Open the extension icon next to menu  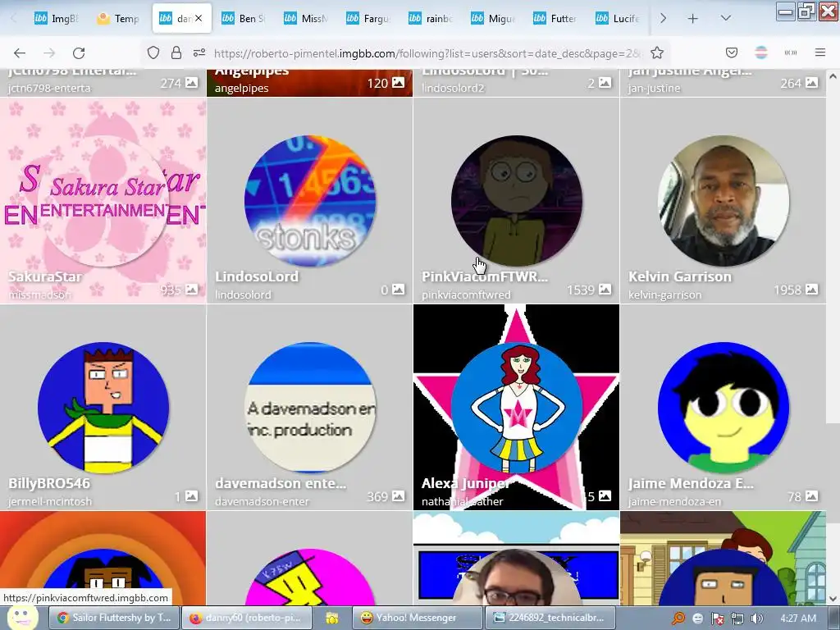point(791,52)
